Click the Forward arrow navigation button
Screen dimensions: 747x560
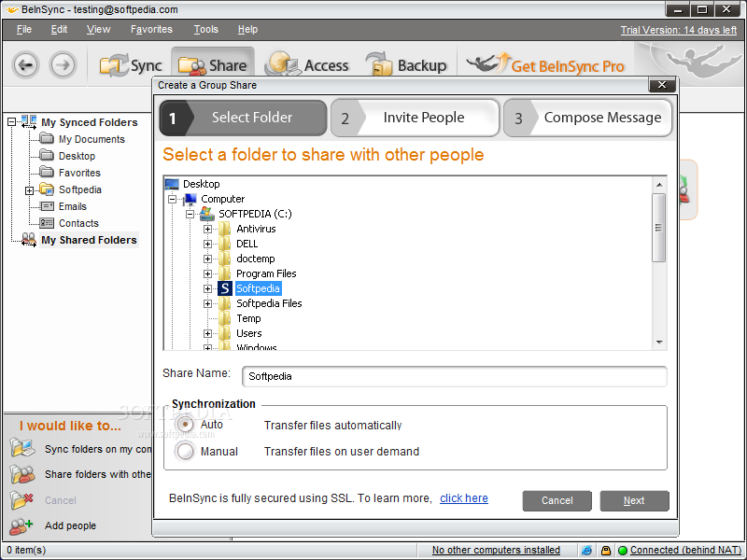[63, 64]
